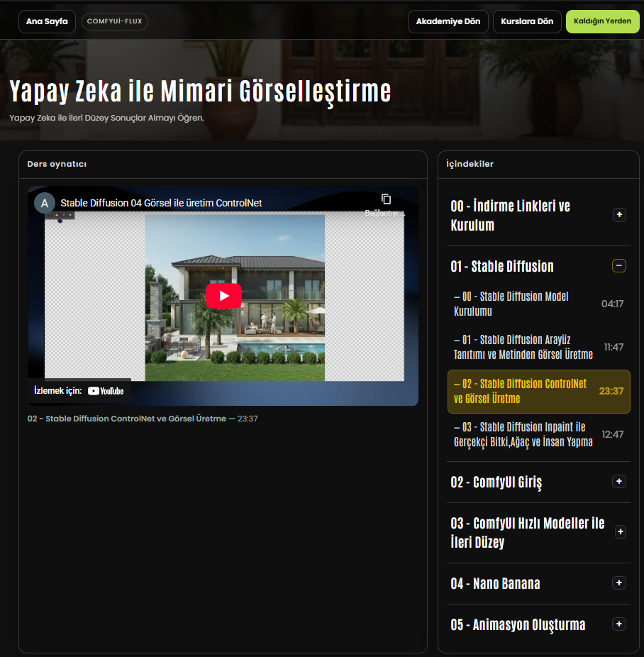Collapse the Stable Diffusion section
This screenshot has width=644, height=657.
click(x=619, y=266)
